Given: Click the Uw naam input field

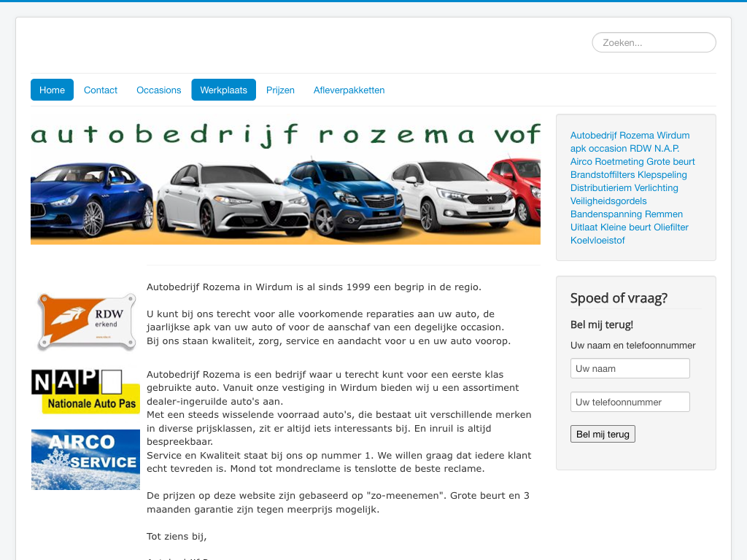Looking at the screenshot, I should (630, 368).
